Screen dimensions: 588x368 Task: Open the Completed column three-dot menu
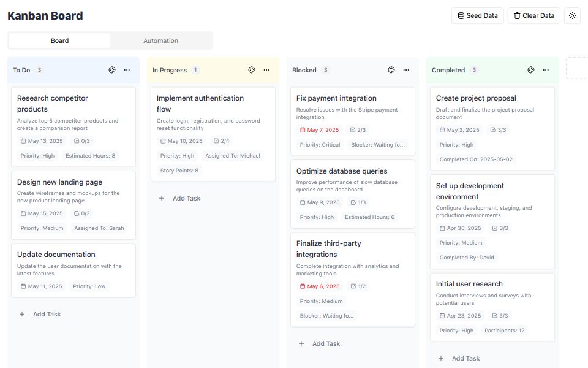click(546, 70)
